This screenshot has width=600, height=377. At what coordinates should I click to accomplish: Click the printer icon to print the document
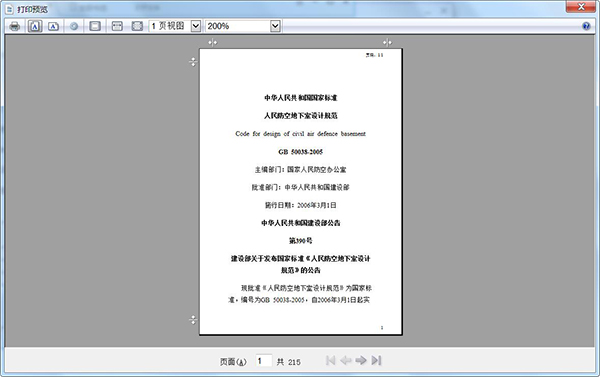click(x=15, y=26)
